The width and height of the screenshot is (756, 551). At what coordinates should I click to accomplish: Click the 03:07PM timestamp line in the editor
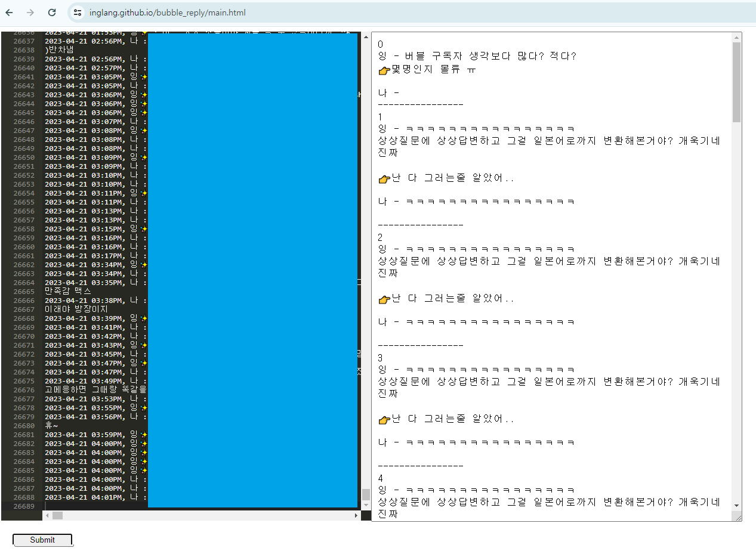tap(96, 122)
